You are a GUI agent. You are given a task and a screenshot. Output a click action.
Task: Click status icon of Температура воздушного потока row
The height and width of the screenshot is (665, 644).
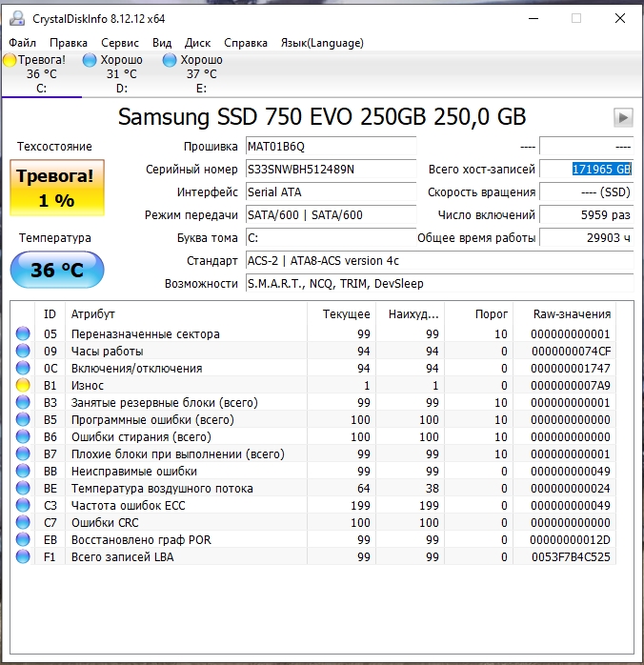point(23,488)
